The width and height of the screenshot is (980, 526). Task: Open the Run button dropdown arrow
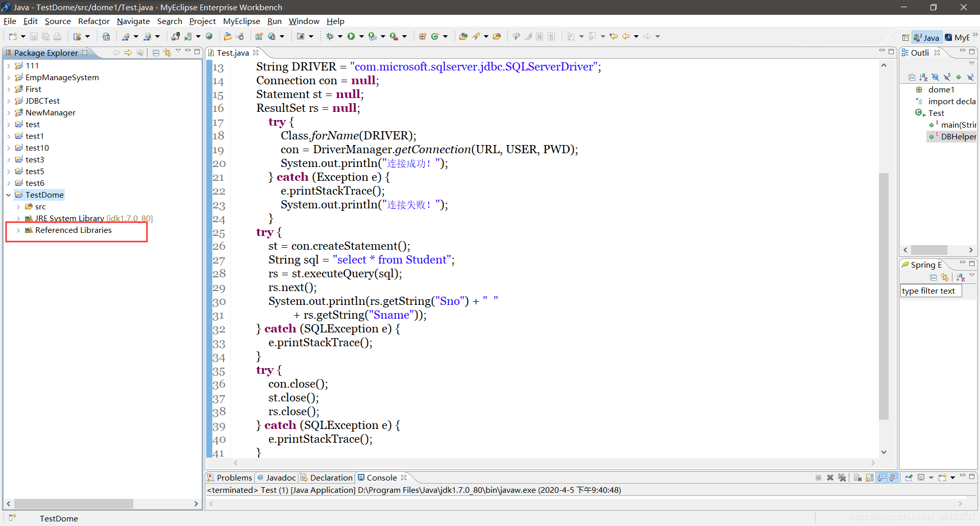point(361,36)
